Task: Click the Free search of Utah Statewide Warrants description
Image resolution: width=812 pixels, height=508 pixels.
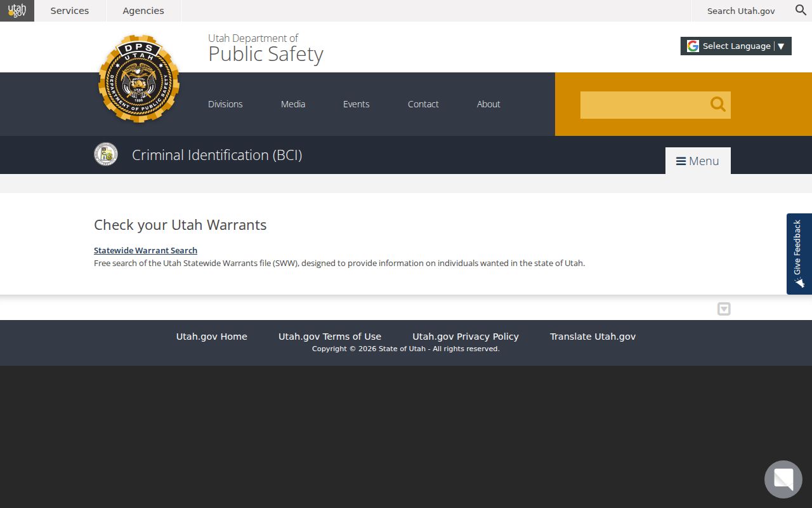Action: click(x=339, y=263)
